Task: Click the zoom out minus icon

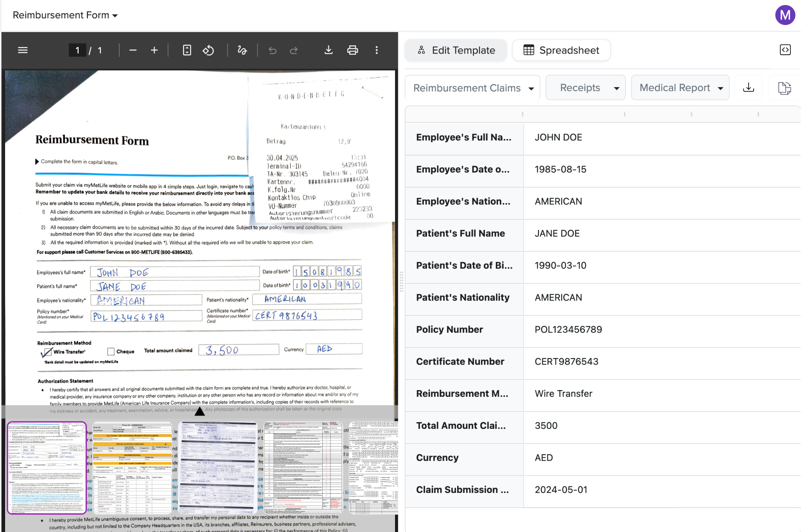Action: pos(133,50)
